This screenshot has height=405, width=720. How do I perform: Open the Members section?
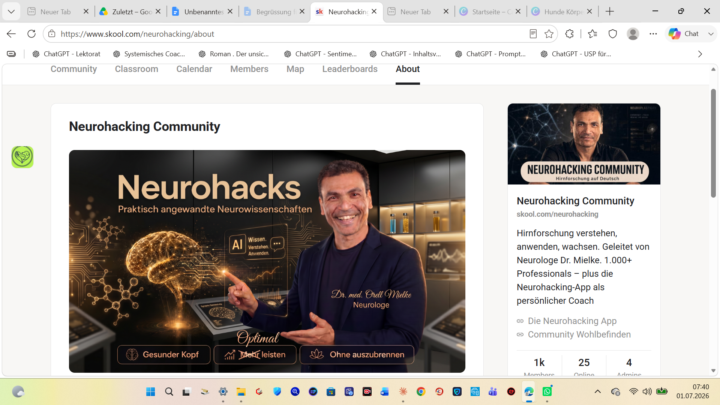tap(249, 69)
